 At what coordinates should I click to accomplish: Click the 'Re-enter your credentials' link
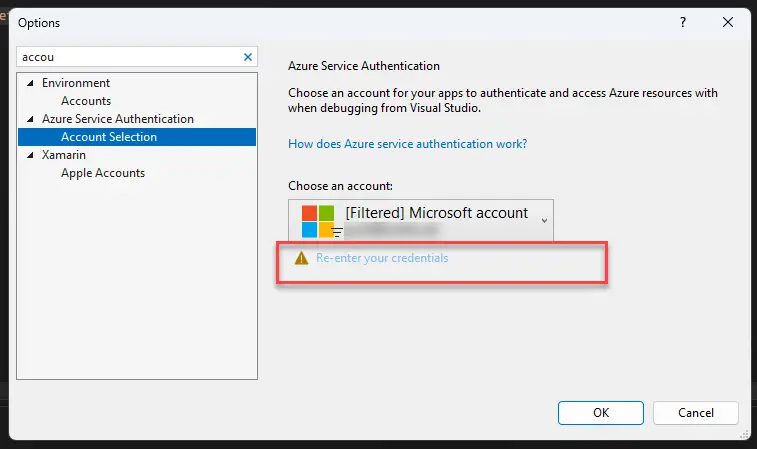[x=382, y=258]
